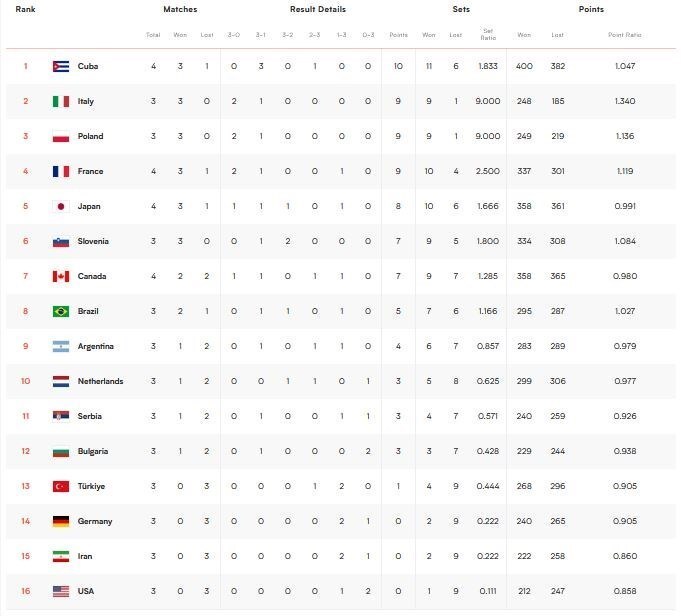Click the Cuba flag icon
Image resolution: width=681 pixels, height=616 pixels.
[x=60, y=66]
